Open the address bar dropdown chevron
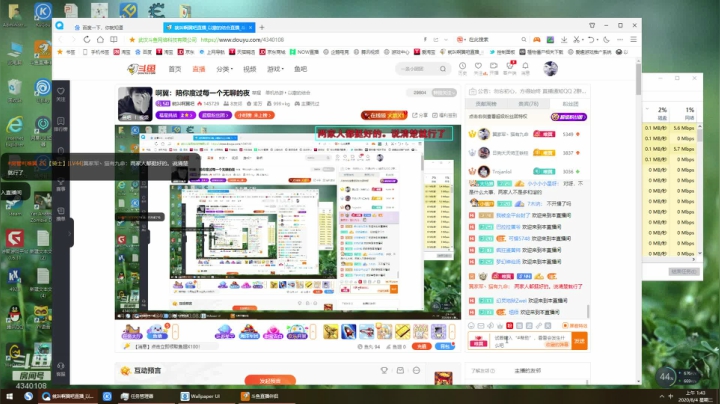This screenshot has width=720, height=404. tap(445, 40)
